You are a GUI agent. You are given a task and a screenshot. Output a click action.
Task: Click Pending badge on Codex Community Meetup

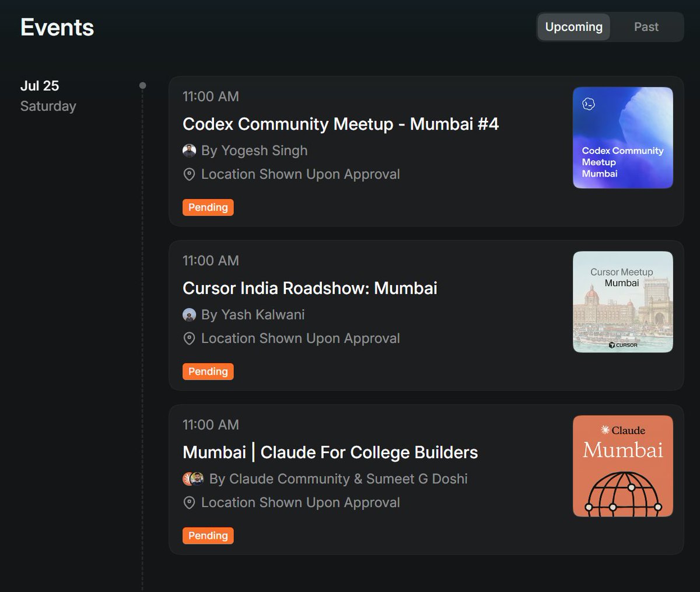coord(208,207)
